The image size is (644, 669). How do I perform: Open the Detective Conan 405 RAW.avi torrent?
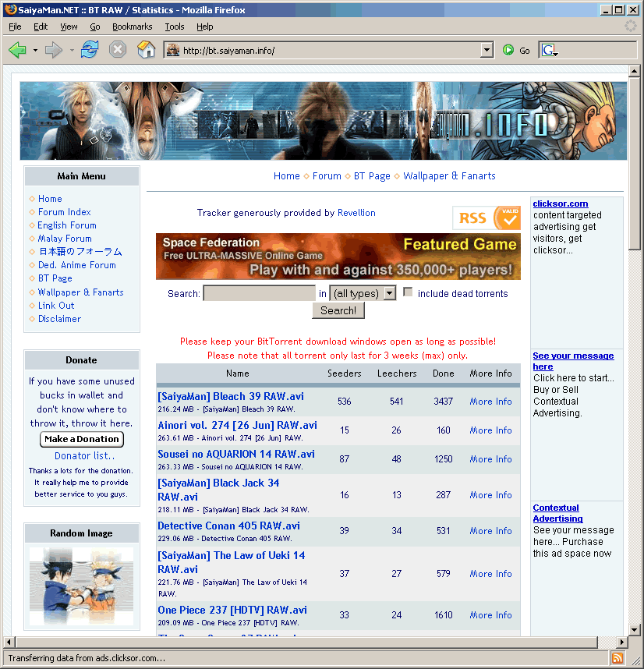228,526
